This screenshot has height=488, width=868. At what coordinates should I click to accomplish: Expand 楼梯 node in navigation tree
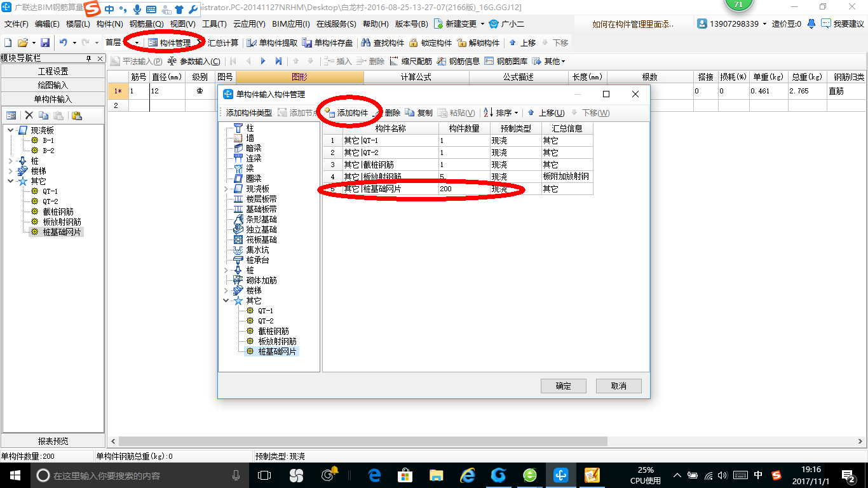(11, 171)
